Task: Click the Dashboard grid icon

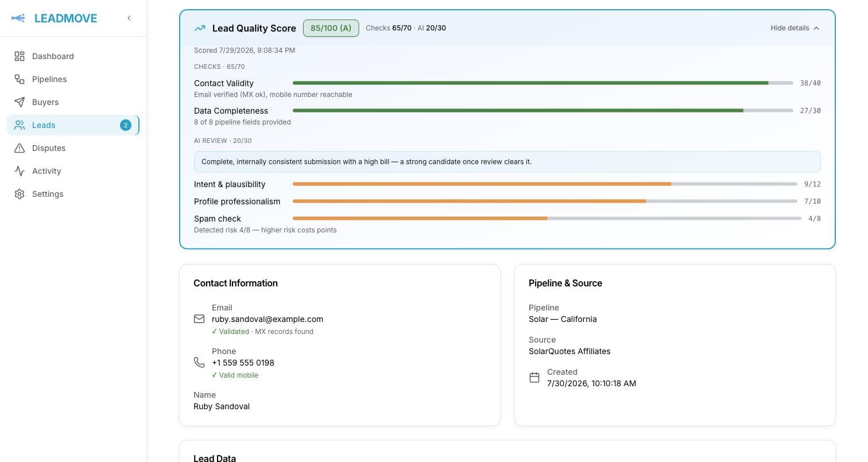Action: point(20,56)
